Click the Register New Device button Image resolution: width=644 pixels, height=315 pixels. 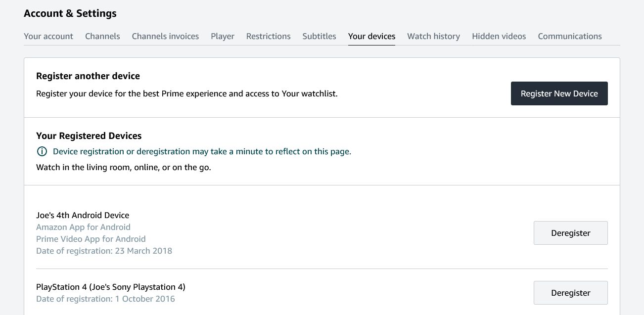point(559,93)
